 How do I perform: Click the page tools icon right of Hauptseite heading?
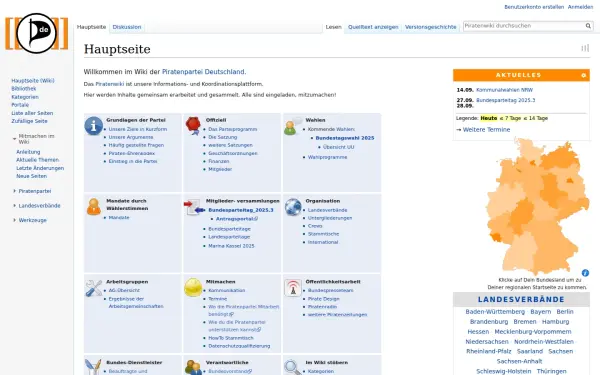click(x=585, y=48)
